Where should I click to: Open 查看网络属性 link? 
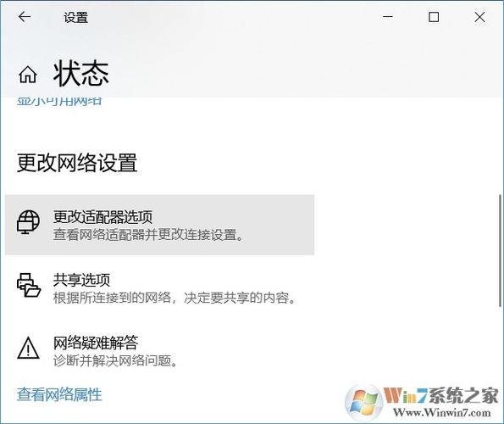pyautogui.click(x=59, y=394)
